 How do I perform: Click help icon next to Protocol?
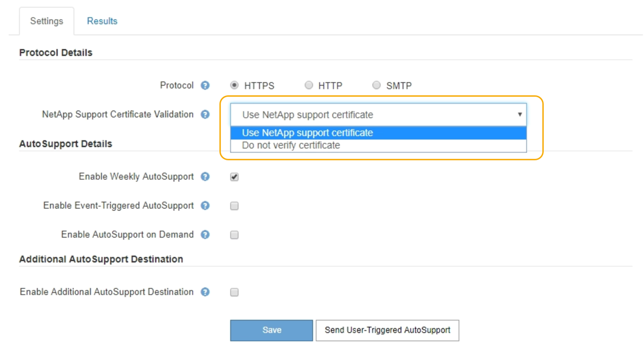tap(205, 86)
